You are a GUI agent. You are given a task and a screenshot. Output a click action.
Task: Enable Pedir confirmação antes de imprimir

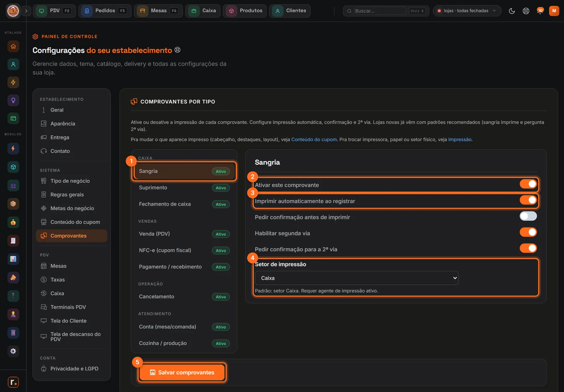[x=528, y=216]
